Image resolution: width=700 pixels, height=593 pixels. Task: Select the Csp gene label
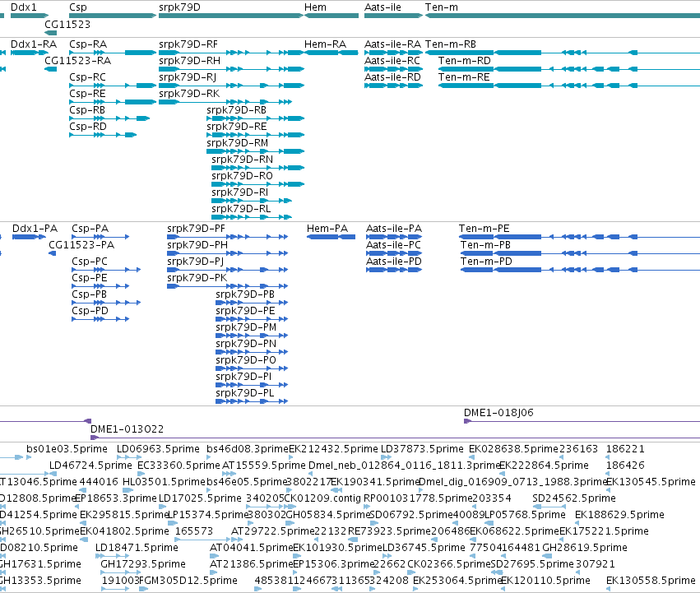coord(78,7)
